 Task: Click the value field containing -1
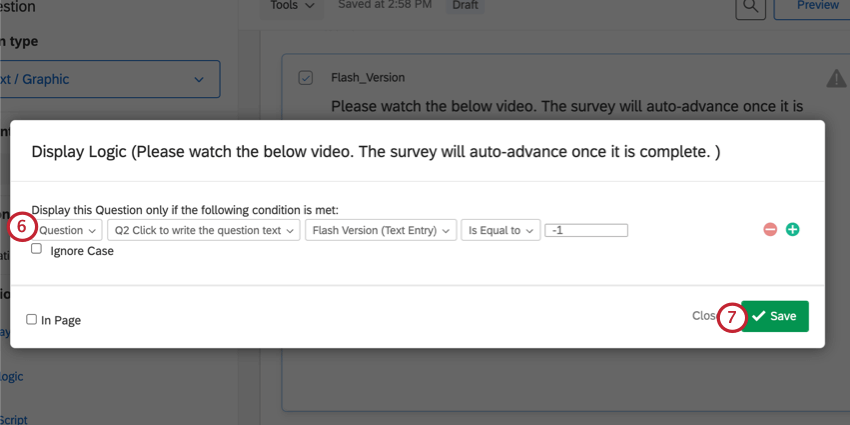[x=586, y=230]
